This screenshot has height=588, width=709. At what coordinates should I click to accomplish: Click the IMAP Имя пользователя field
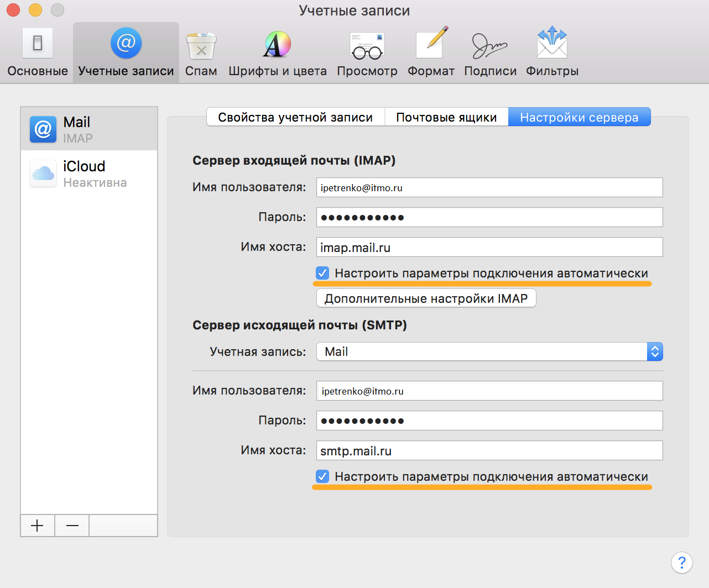point(489,187)
